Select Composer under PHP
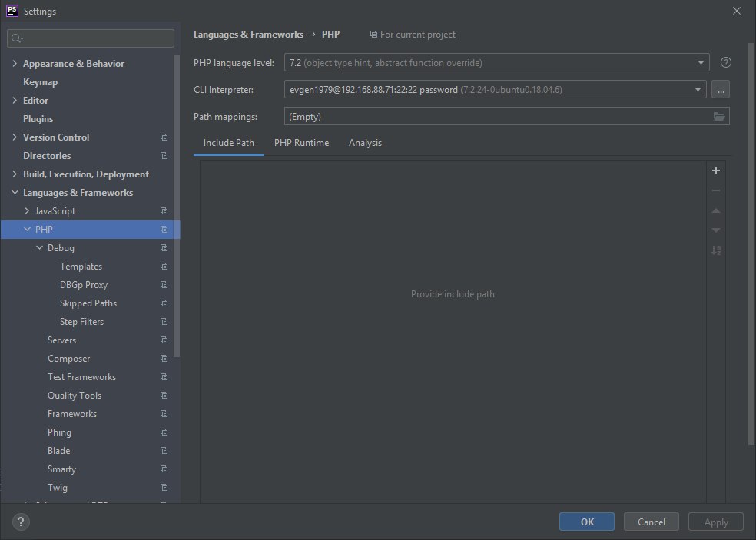 click(x=68, y=359)
